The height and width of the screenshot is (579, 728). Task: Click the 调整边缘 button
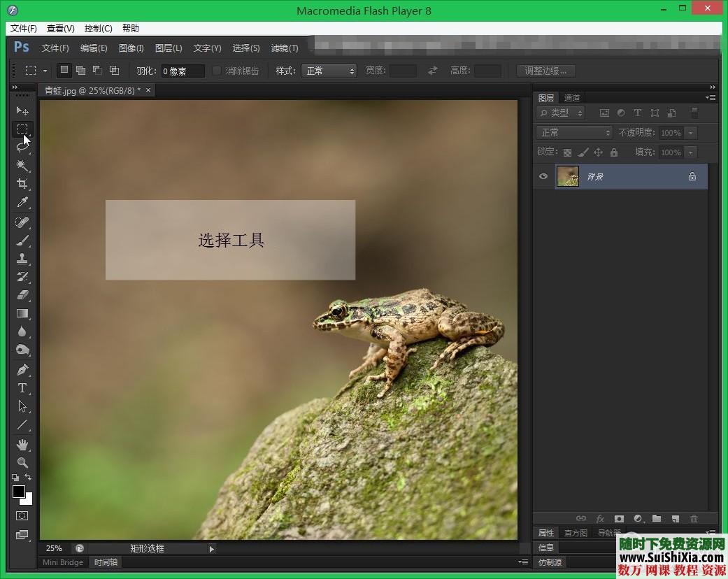[545, 70]
